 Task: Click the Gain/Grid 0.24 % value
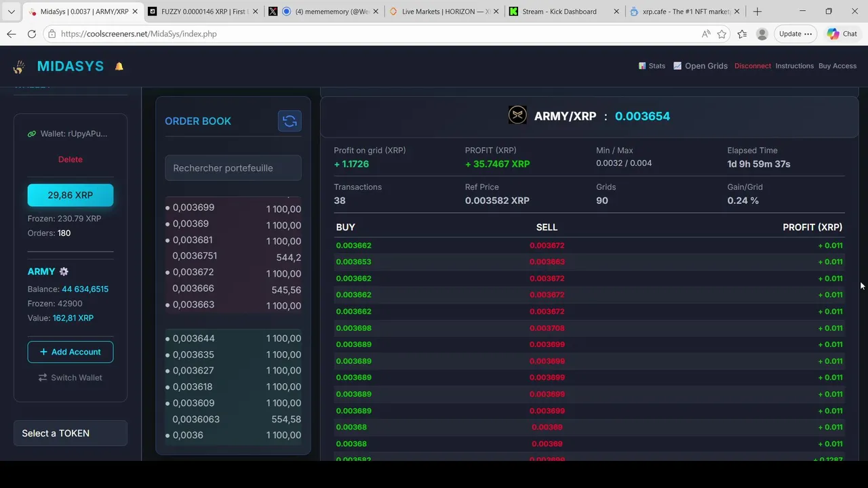(x=743, y=201)
